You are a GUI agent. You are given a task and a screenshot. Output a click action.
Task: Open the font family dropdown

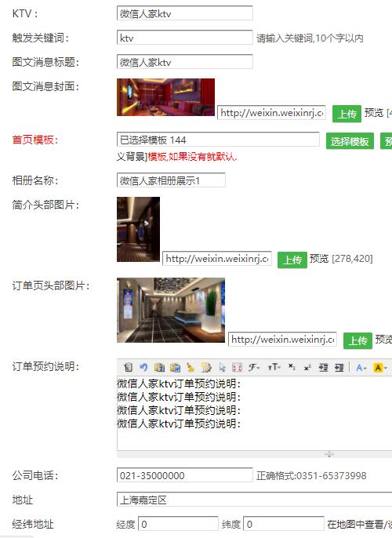click(x=254, y=368)
